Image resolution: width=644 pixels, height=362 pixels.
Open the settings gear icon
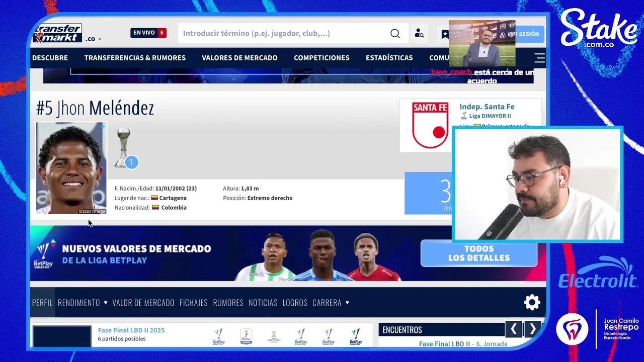pyautogui.click(x=532, y=302)
